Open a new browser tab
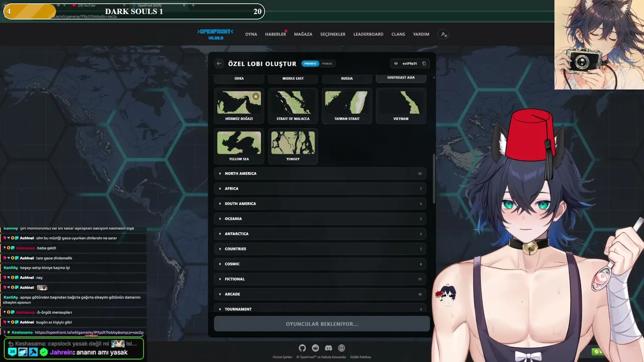This screenshot has width=644, height=362. 193,5
